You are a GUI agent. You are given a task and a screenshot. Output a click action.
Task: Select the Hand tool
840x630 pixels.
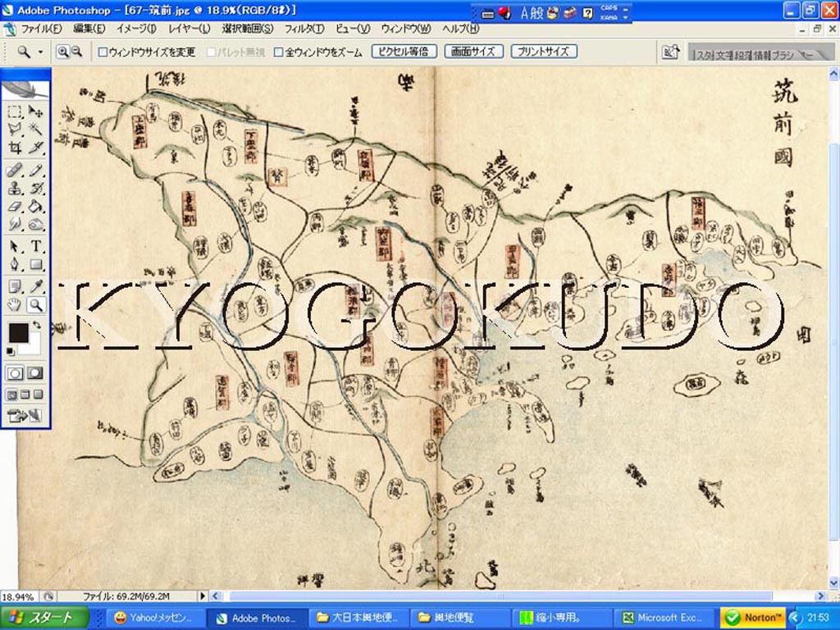coord(15,305)
